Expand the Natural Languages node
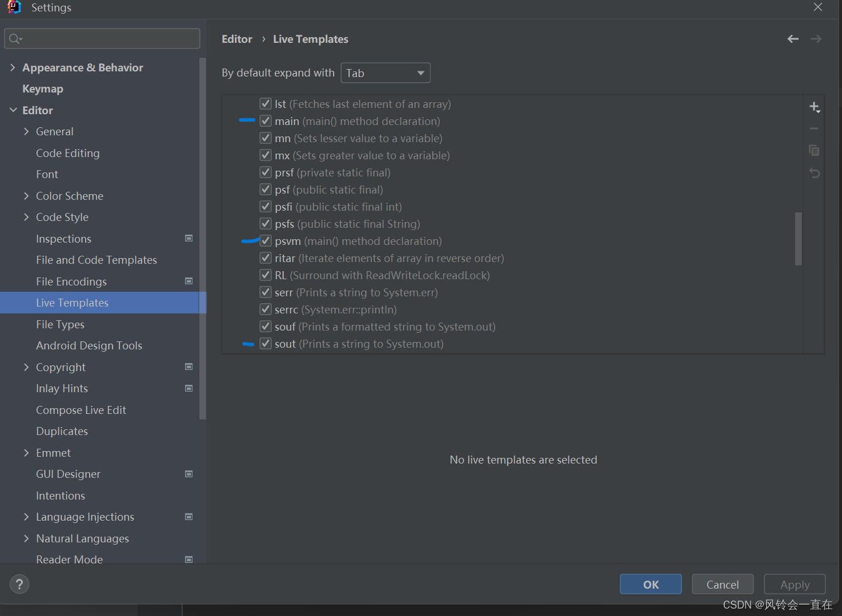This screenshot has width=842, height=616. point(26,538)
